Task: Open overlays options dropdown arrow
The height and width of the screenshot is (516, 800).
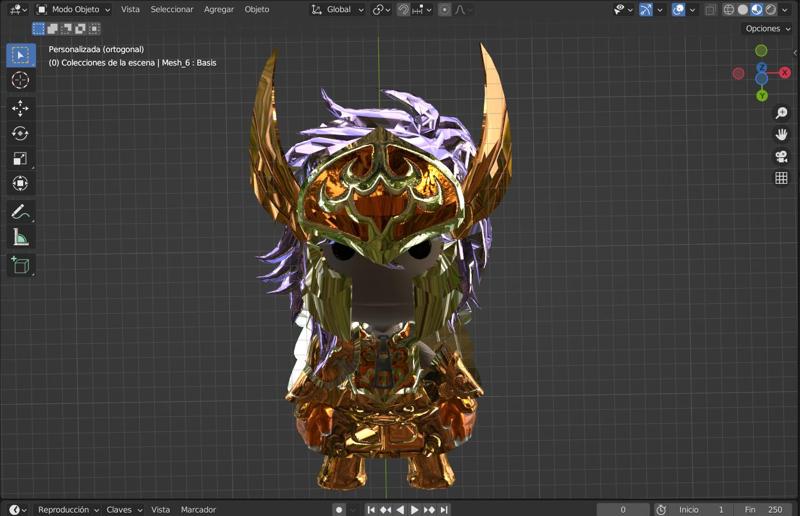Action: click(x=692, y=9)
